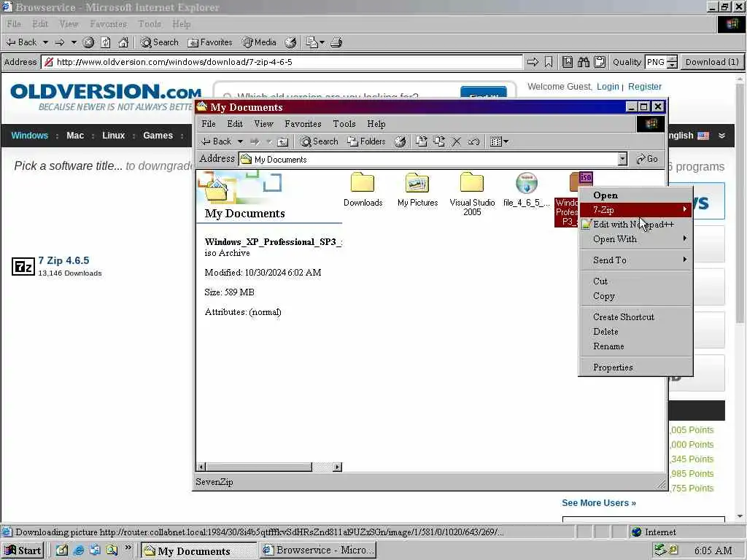Click Refresh icon in Internet Explorer

tap(105, 42)
